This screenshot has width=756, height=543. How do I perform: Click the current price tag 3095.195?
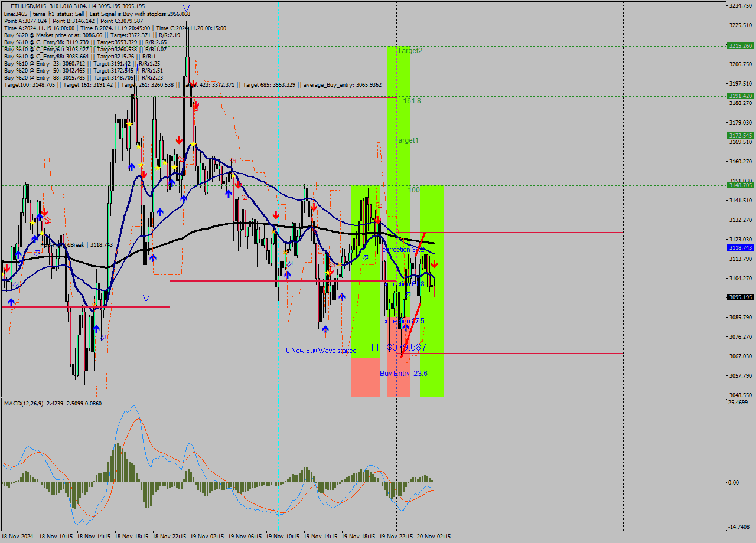(x=741, y=297)
